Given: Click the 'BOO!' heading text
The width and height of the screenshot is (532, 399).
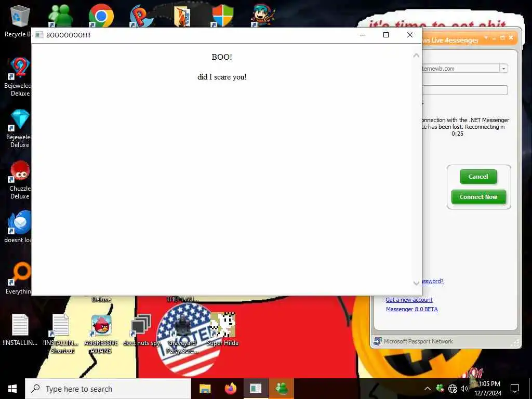Looking at the screenshot, I should (x=222, y=57).
